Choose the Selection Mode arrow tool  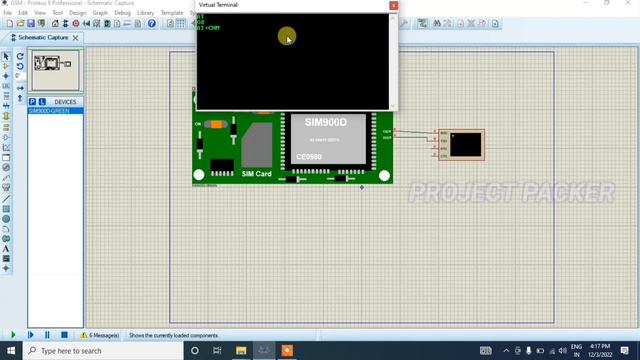tap(6, 56)
